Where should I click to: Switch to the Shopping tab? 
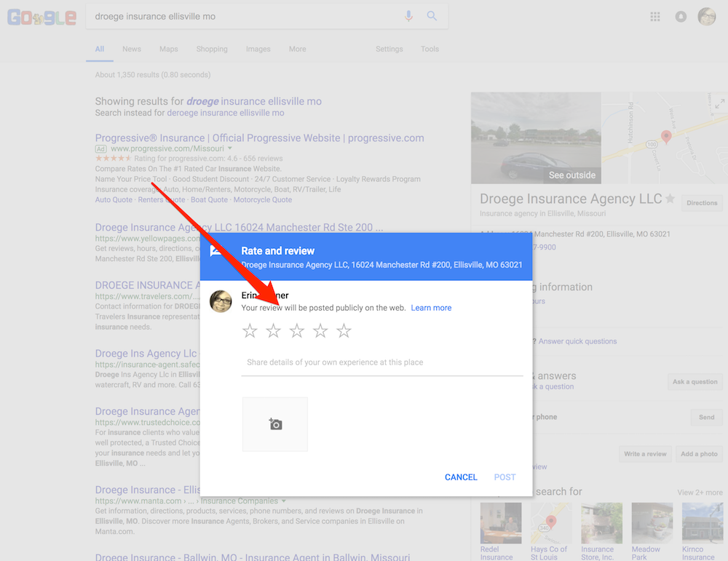coord(212,49)
